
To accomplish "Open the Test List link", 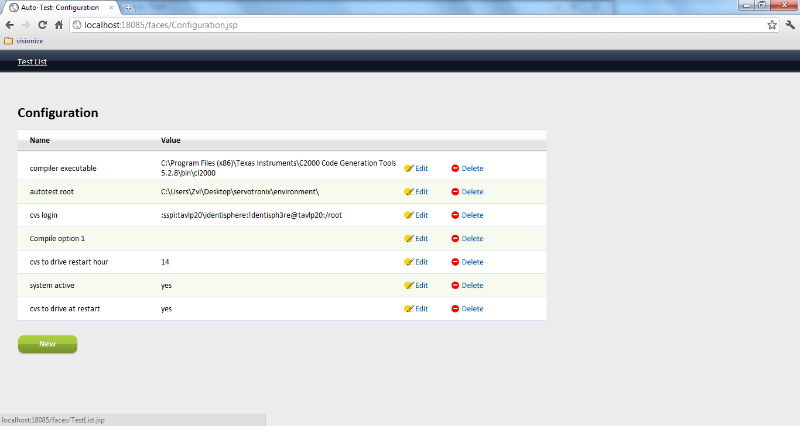I will [32, 62].
